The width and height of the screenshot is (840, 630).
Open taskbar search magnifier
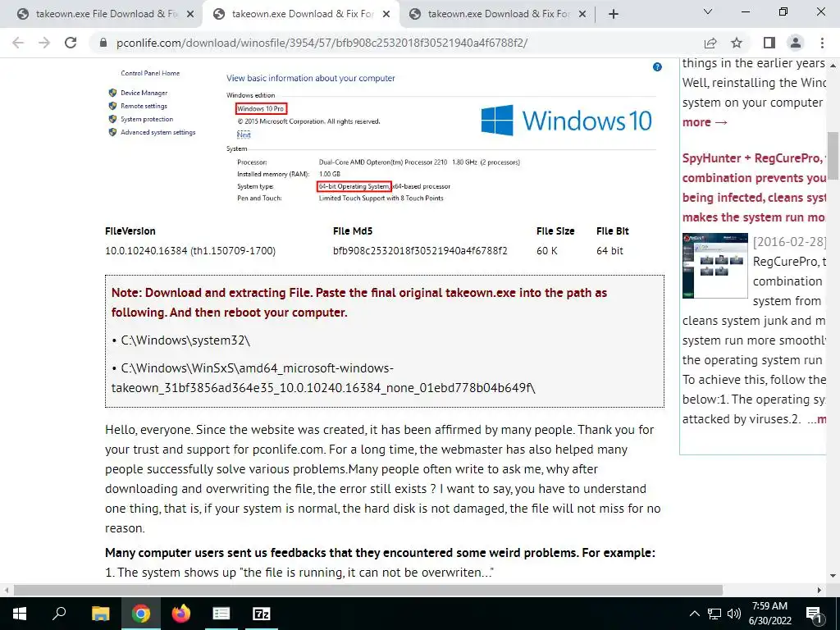59,614
